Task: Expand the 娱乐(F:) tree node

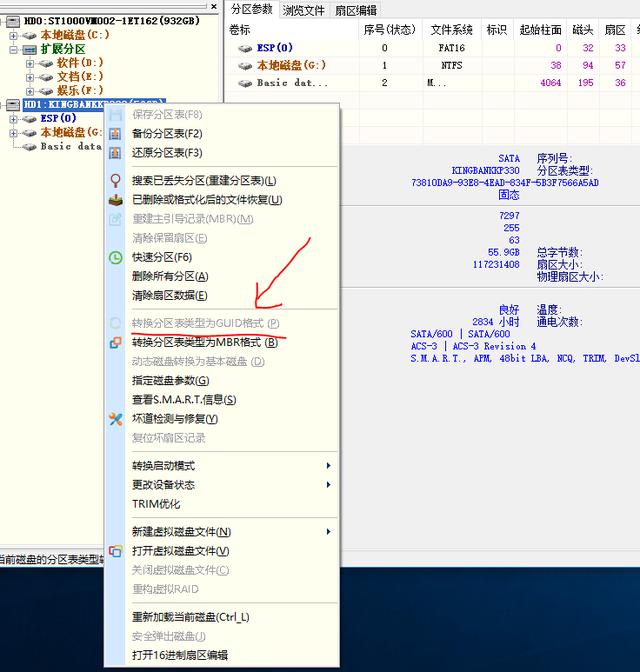Action: tap(30, 91)
